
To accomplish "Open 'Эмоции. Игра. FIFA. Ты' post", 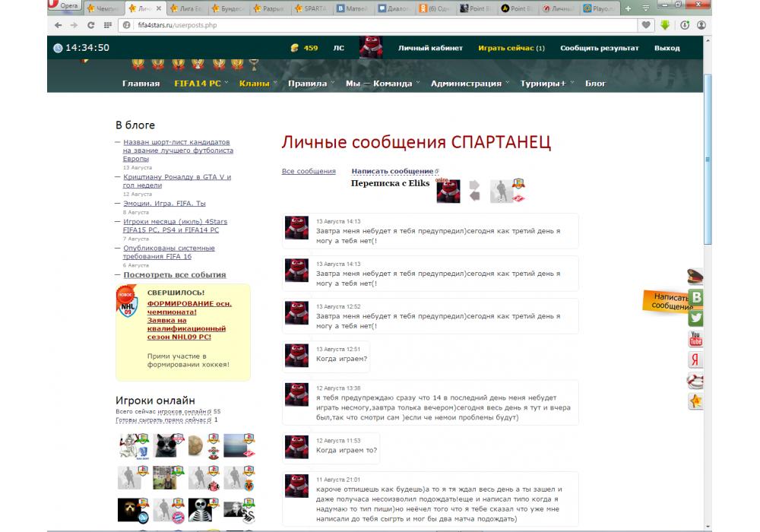I will 164,203.
